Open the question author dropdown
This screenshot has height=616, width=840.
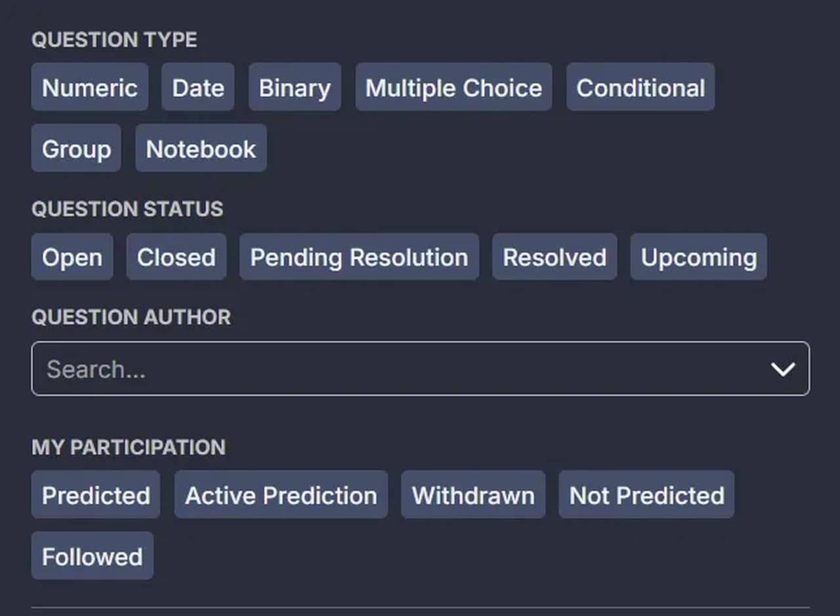point(420,369)
